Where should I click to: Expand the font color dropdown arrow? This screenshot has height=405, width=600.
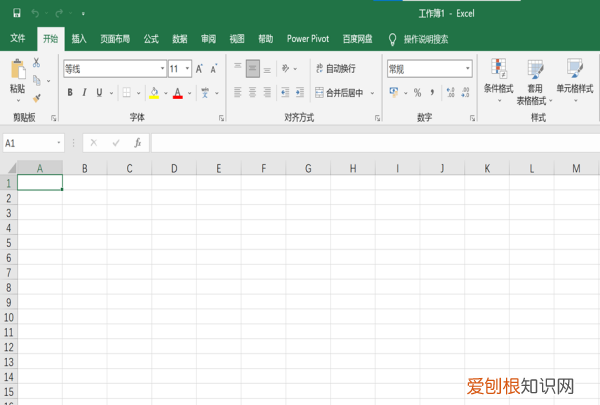189,93
